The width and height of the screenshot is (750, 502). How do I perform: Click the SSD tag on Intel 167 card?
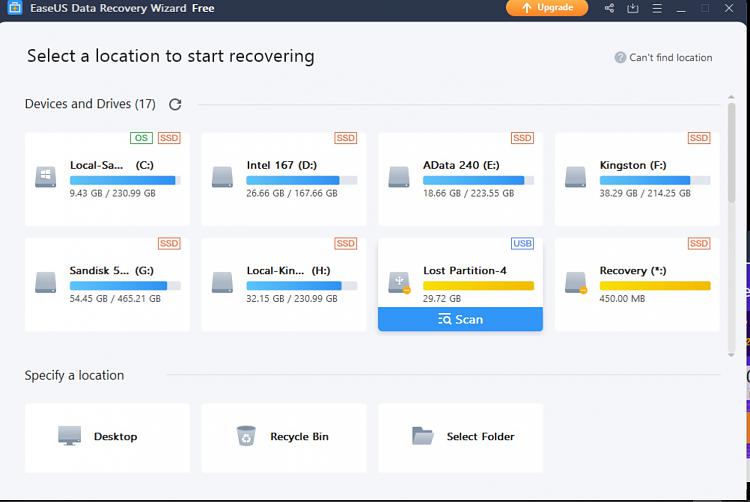(x=345, y=138)
